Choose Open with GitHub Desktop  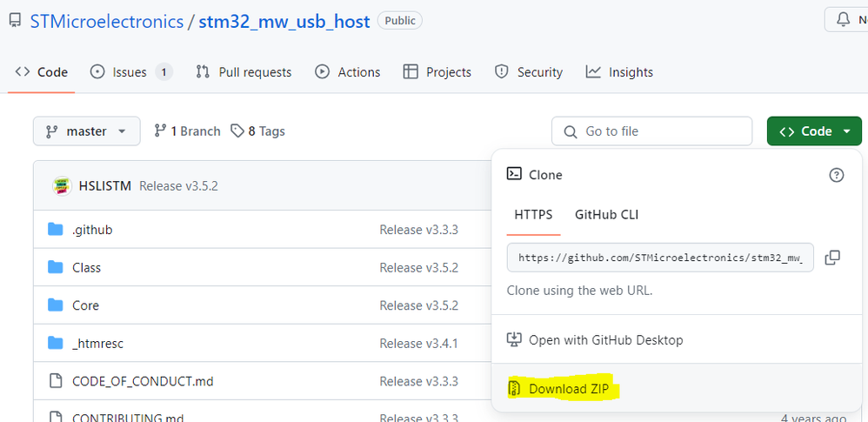677,339
